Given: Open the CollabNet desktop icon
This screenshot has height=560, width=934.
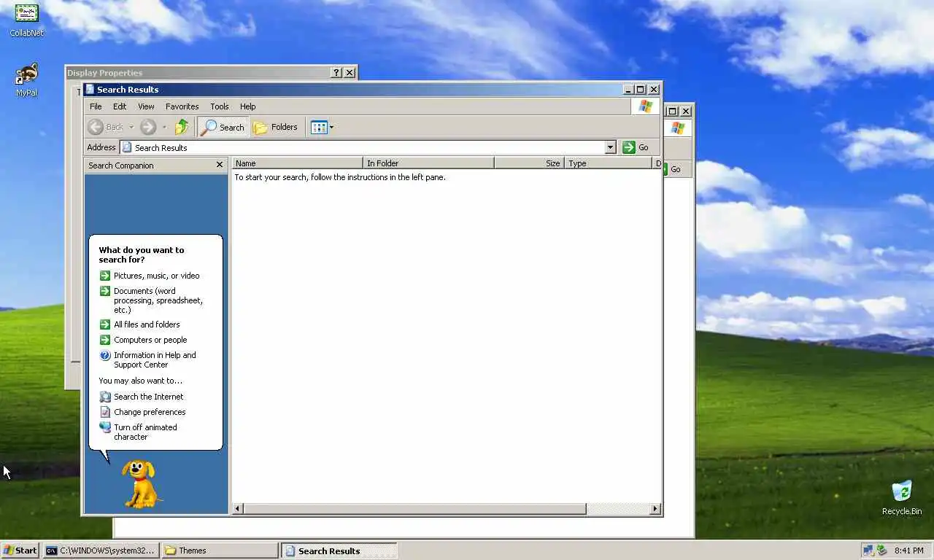Looking at the screenshot, I should [27, 20].
